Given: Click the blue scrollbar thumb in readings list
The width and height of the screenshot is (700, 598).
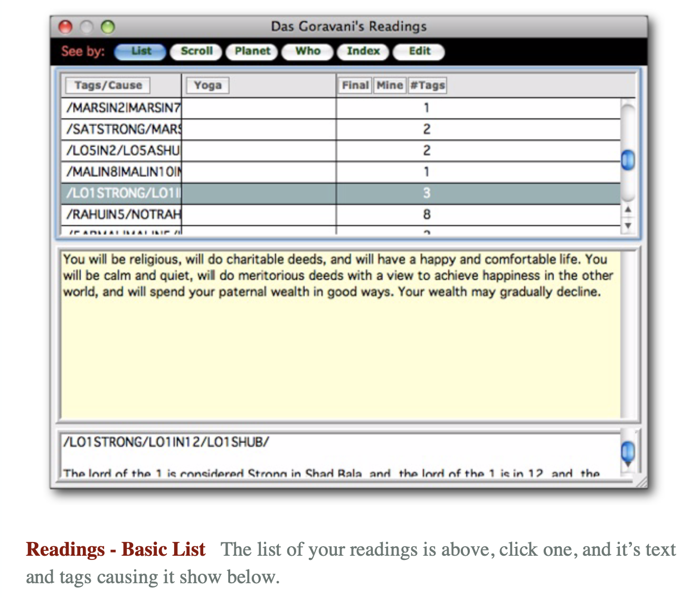Looking at the screenshot, I should coord(628,160).
